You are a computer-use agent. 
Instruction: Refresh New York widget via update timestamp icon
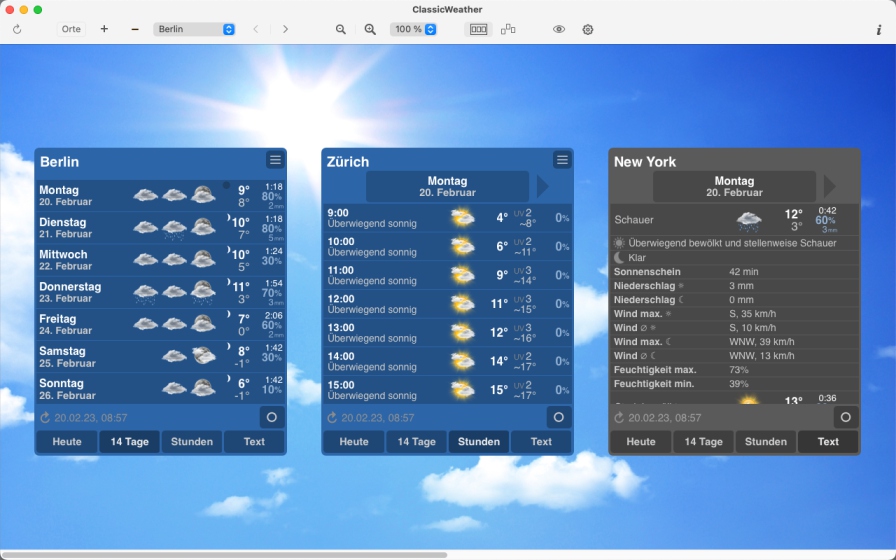pyautogui.click(x=619, y=418)
